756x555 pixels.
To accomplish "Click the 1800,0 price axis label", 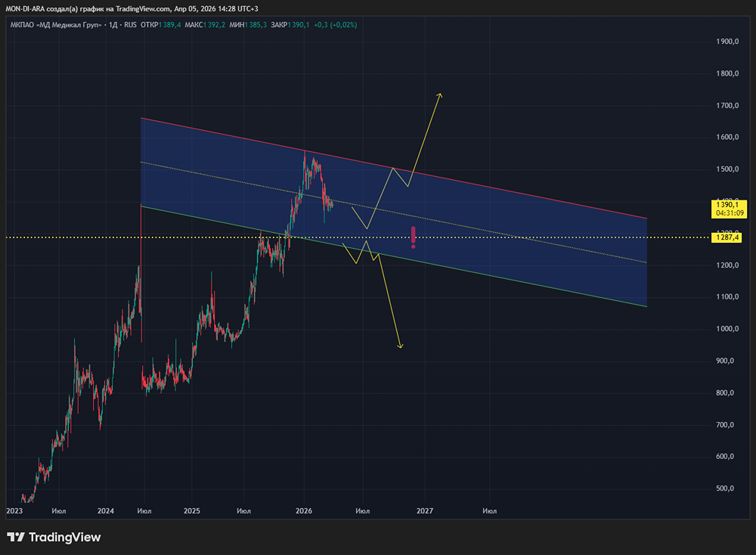I will click(x=727, y=73).
